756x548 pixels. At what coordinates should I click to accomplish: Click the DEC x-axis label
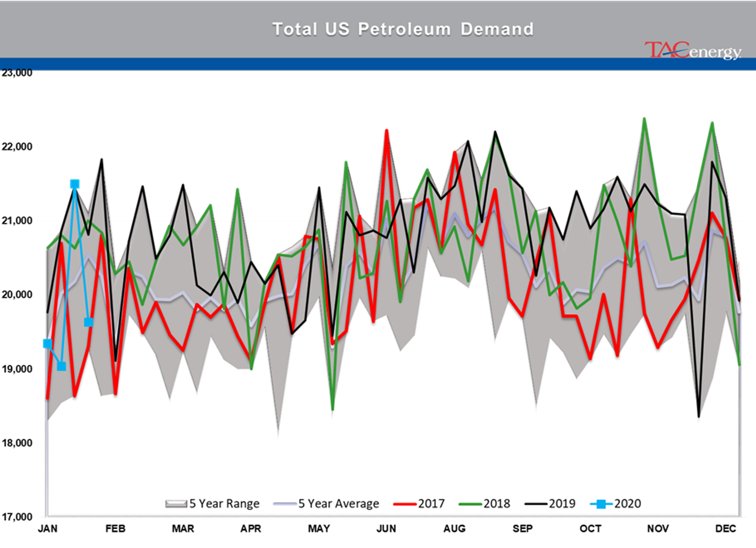(x=726, y=529)
